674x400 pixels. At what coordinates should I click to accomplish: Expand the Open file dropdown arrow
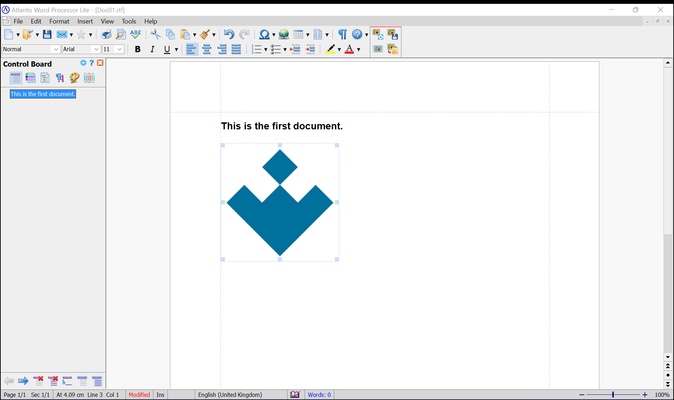pos(37,35)
